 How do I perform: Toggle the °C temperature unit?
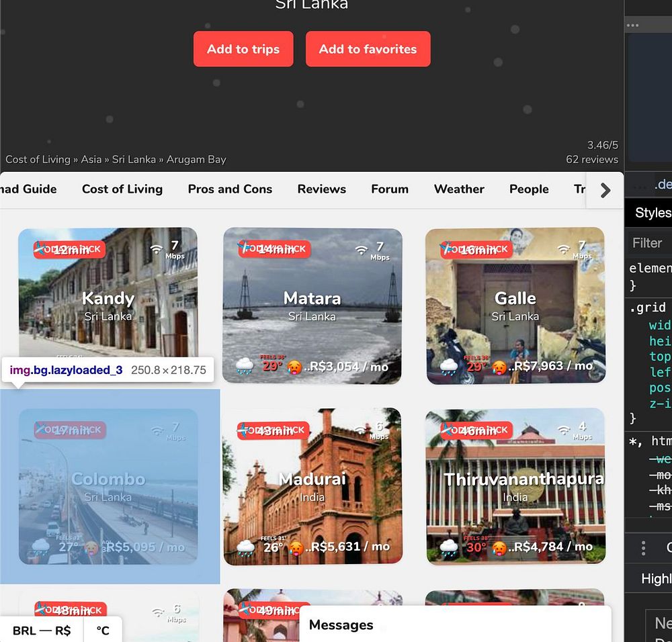coord(103,631)
